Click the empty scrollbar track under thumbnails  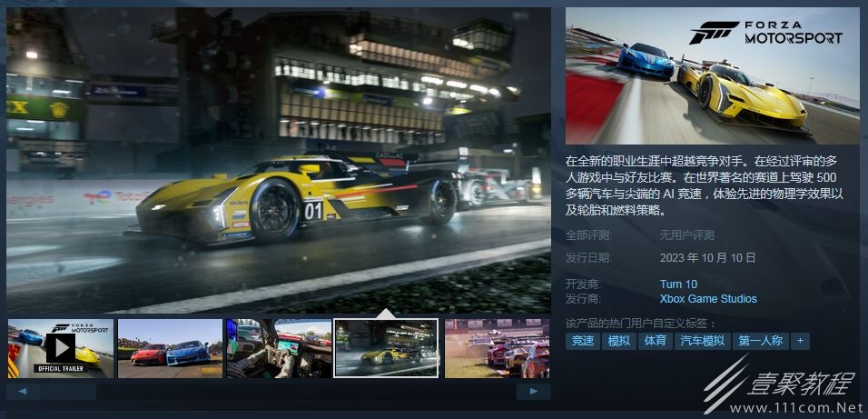300,392
